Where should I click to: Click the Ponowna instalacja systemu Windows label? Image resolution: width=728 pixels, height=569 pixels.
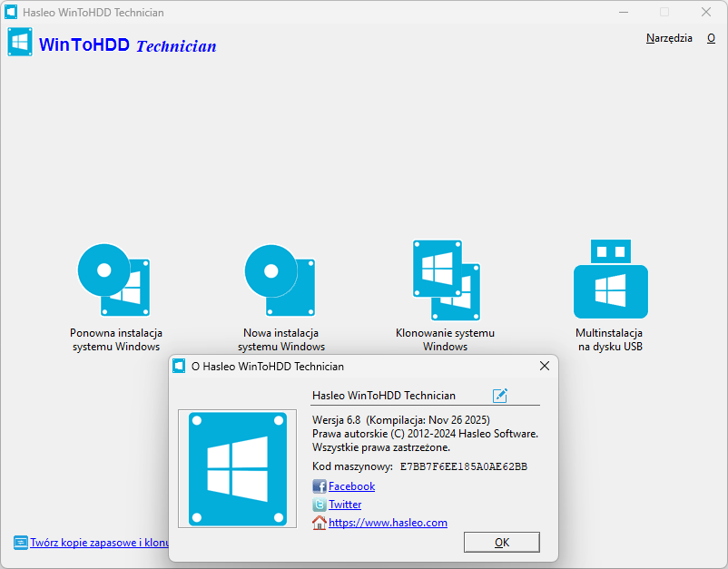[116, 339]
